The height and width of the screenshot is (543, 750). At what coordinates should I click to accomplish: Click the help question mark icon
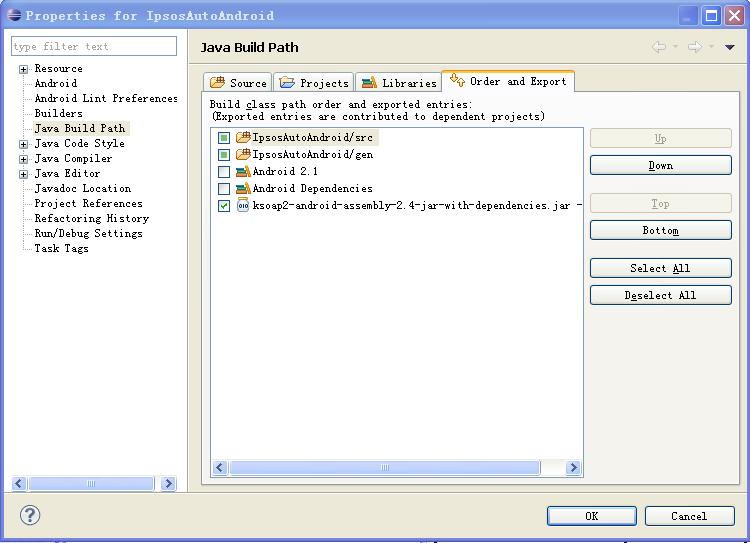click(x=30, y=515)
